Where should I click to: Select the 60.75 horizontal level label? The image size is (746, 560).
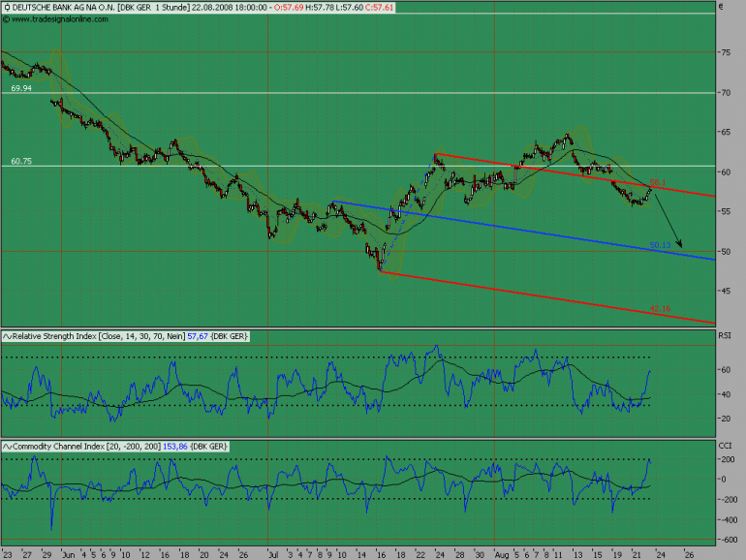(21, 161)
